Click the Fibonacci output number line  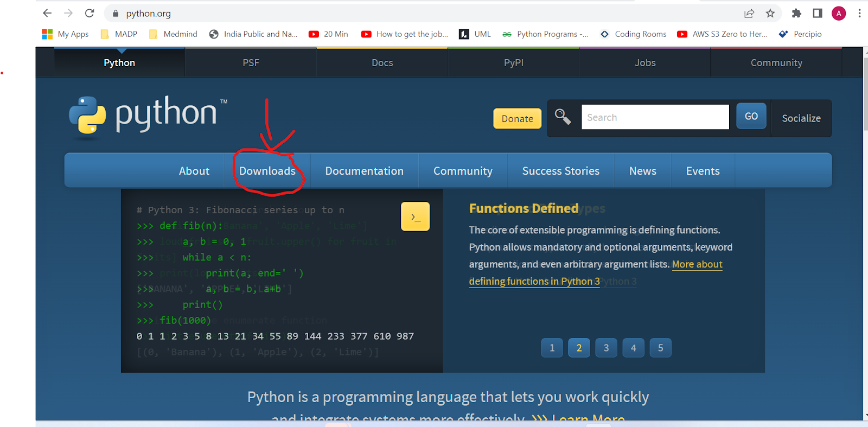tap(275, 336)
